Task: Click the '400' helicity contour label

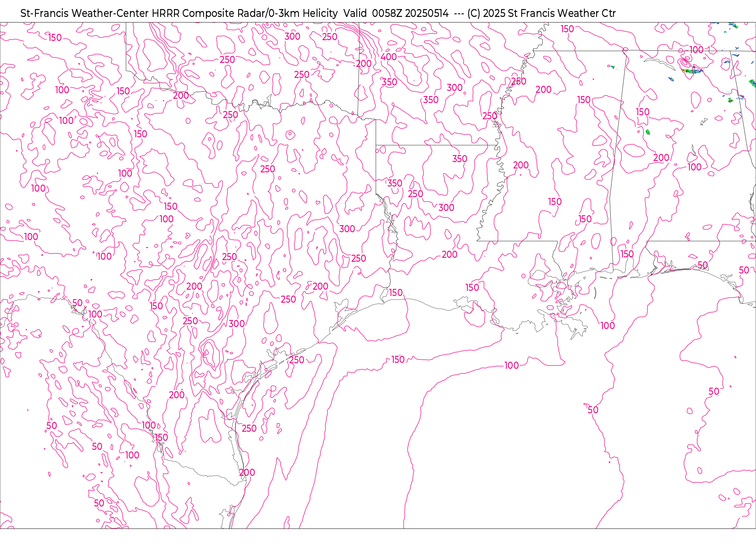Action: click(x=389, y=57)
